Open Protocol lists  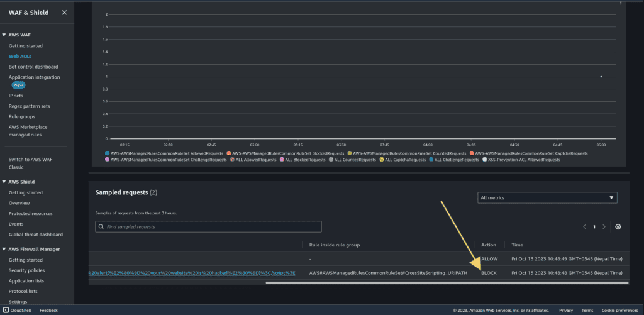click(23, 292)
